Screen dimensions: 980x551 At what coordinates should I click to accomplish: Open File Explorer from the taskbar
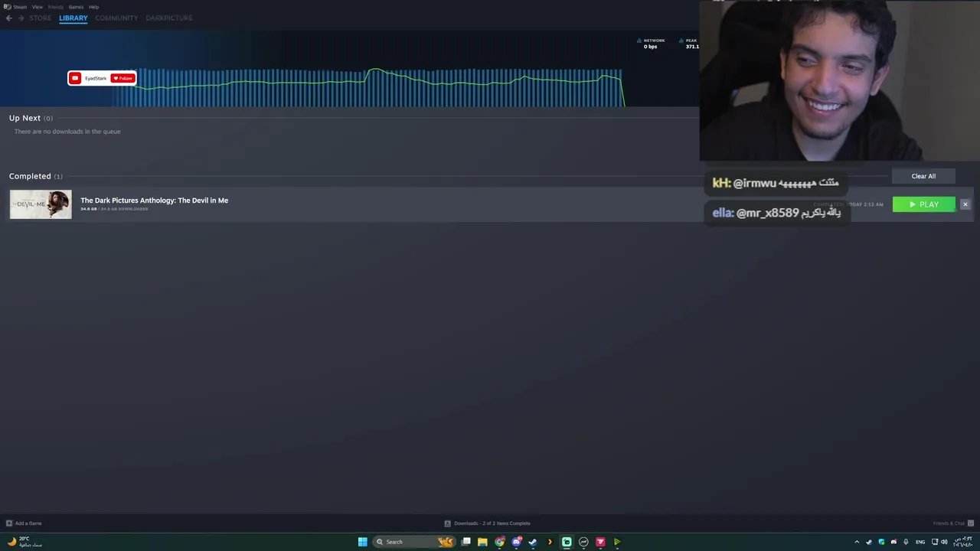click(482, 542)
